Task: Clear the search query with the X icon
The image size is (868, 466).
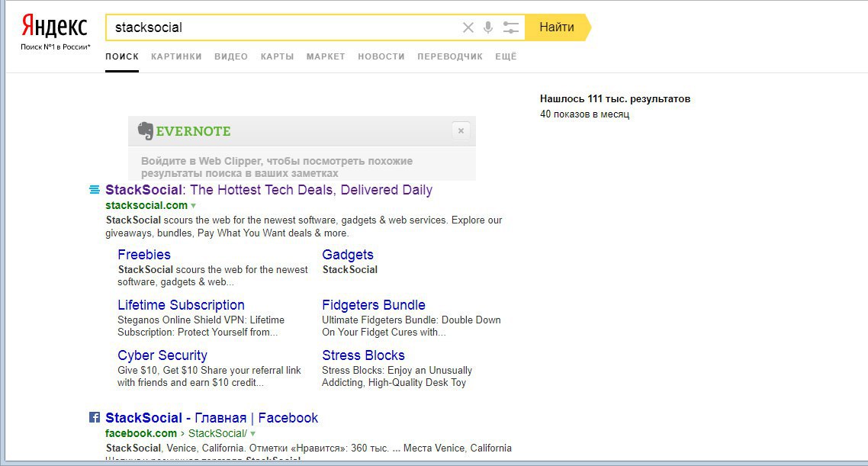Action: pos(468,27)
